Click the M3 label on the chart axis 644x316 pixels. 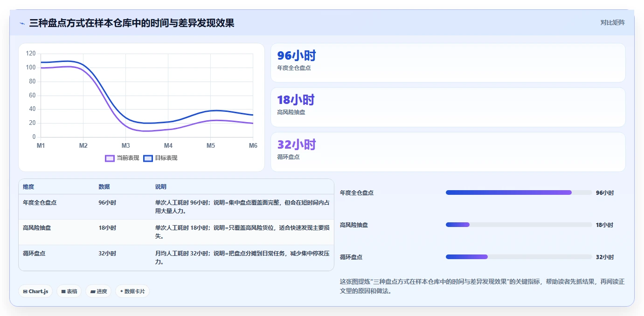click(x=126, y=146)
